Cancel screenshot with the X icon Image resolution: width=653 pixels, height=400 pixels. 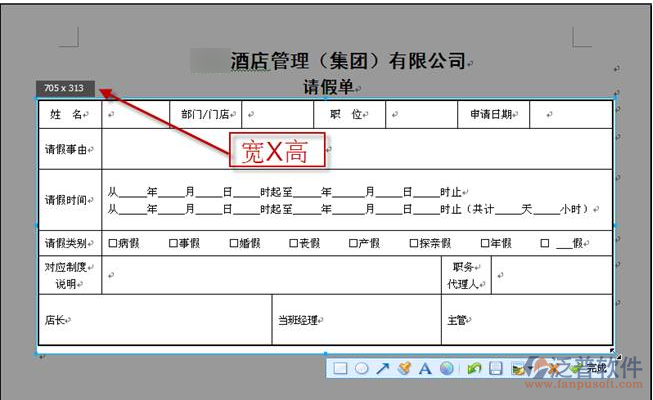click(553, 368)
